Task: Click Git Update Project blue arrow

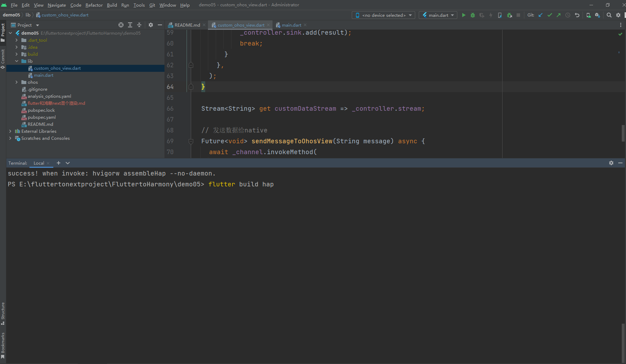Action: 540,15
